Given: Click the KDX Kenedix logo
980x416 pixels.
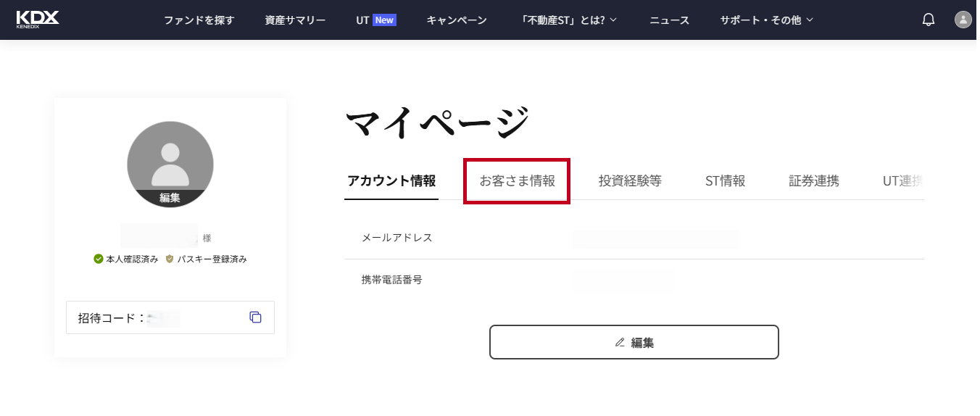Looking at the screenshot, I should pyautogui.click(x=38, y=20).
